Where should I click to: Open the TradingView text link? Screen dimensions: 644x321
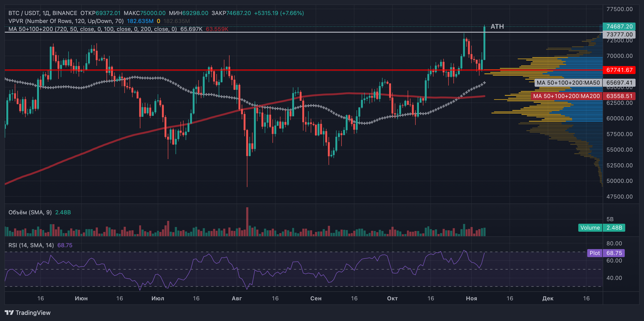33,313
